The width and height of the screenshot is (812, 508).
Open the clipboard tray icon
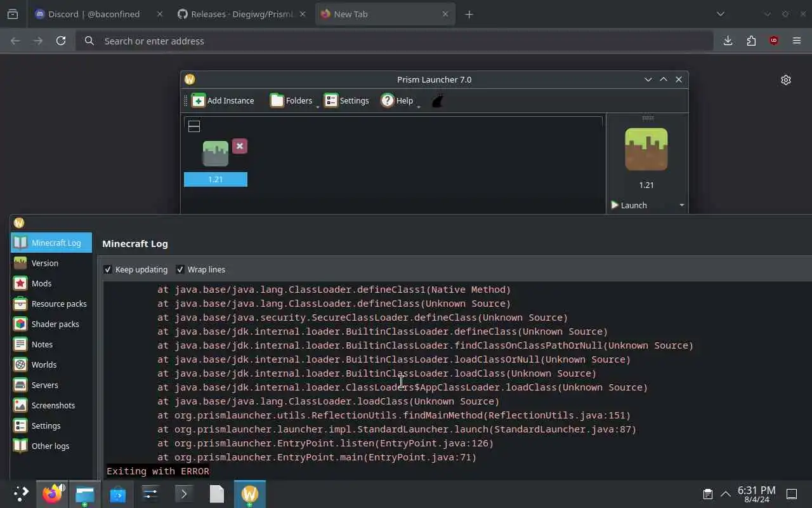[707, 493]
